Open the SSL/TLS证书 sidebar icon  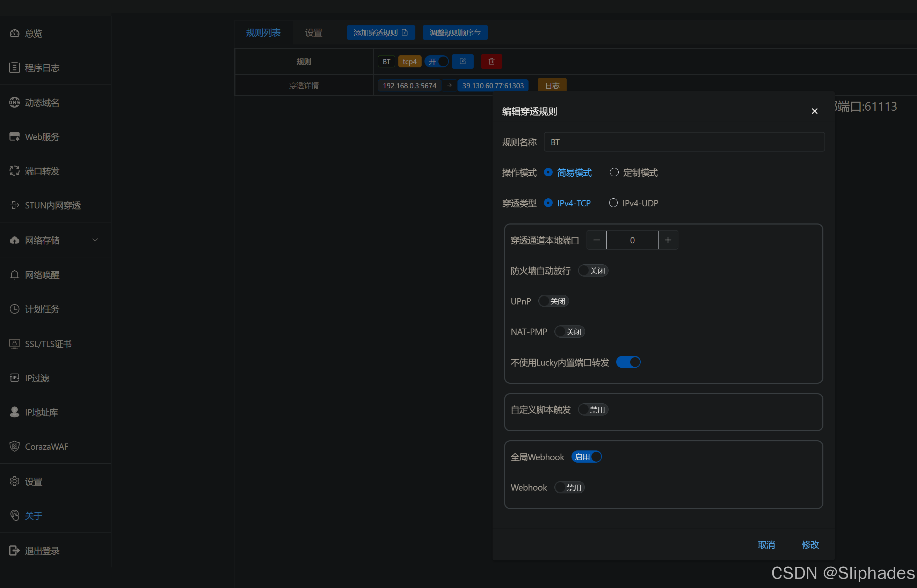point(15,344)
